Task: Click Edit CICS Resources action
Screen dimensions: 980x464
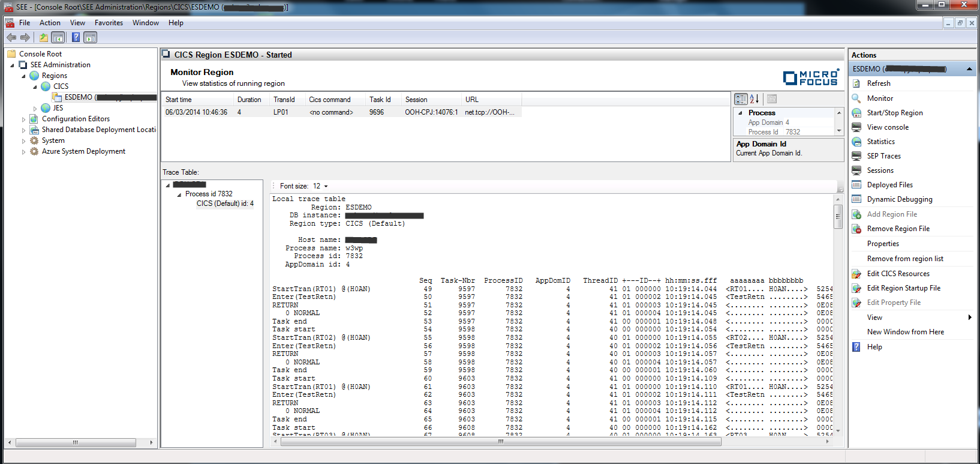Action: click(x=898, y=274)
